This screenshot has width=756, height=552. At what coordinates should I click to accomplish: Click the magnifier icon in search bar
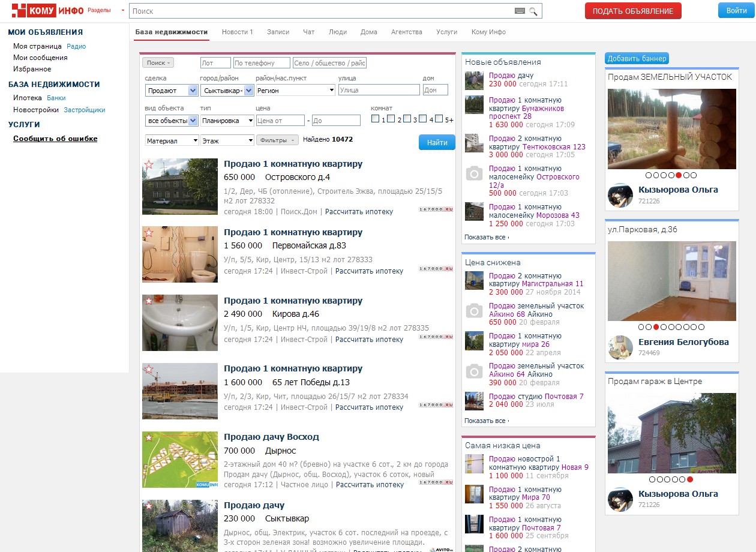(533, 11)
